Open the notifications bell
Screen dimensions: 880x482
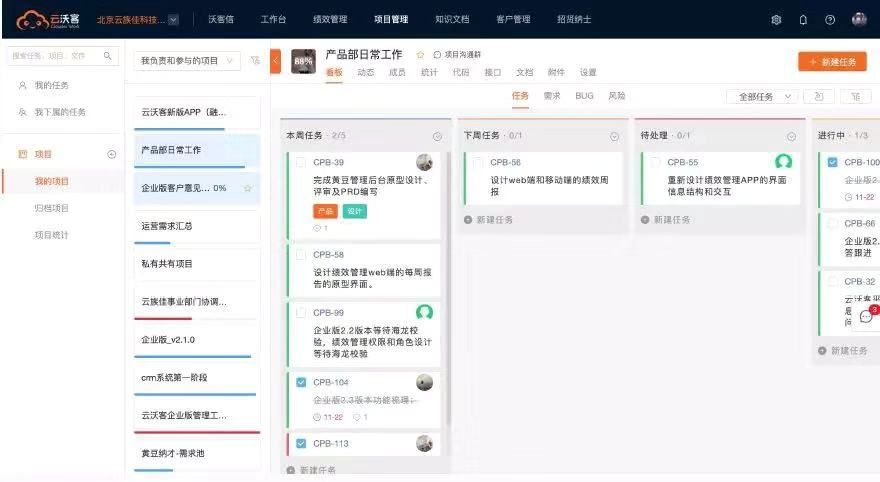803,20
